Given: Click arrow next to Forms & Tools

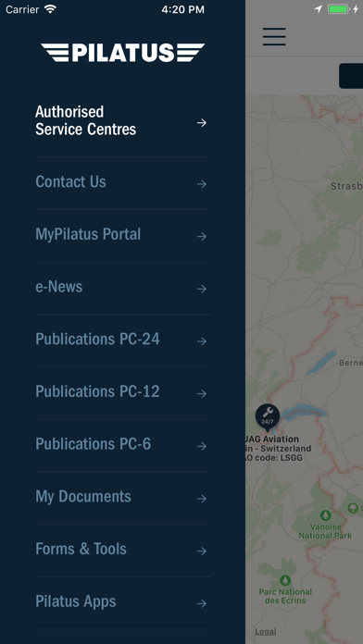Looking at the screenshot, I should (202, 551).
